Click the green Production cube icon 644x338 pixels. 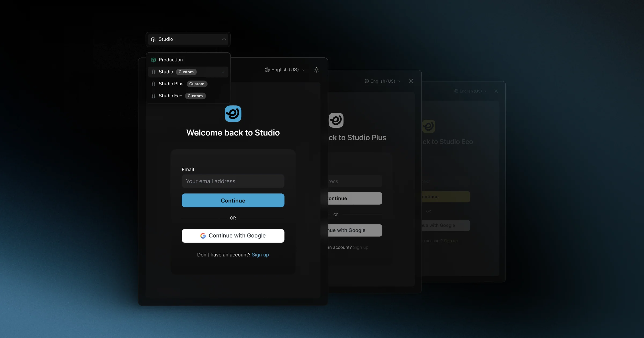pos(153,60)
